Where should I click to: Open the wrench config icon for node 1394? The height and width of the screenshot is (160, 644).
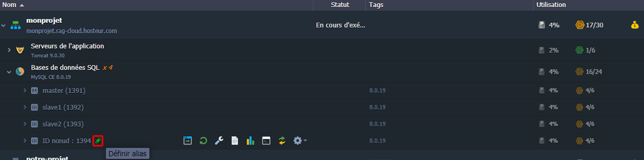(x=219, y=141)
